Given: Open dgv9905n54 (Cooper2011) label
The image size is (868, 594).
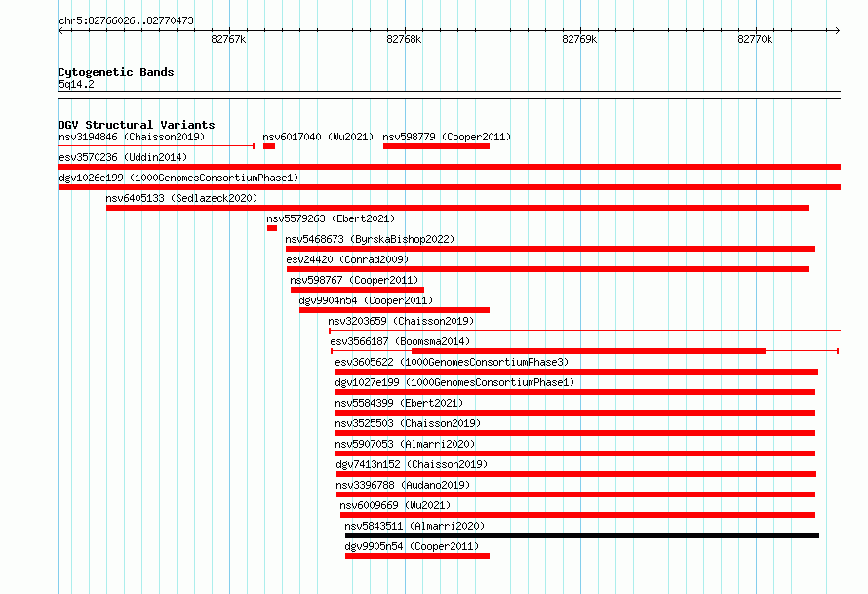Looking at the screenshot, I should (x=412, y=546).
